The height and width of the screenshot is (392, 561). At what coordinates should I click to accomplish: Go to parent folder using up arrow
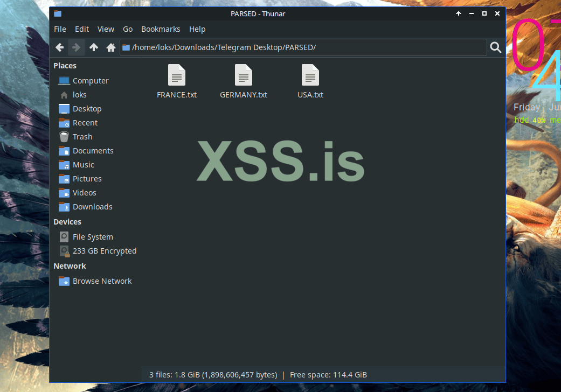tap(94, 47)
